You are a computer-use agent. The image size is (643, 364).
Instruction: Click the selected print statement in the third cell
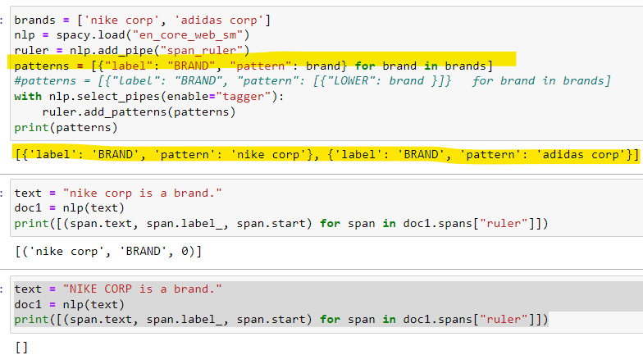click(x=280, y=320)
